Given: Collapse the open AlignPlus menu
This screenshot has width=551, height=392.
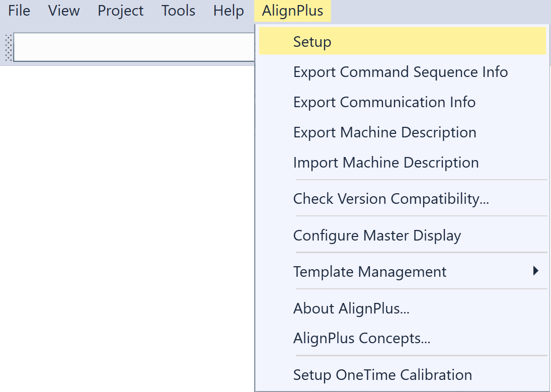Looking at the screenshot, I should pyautogui.click(x=292, y=11).
